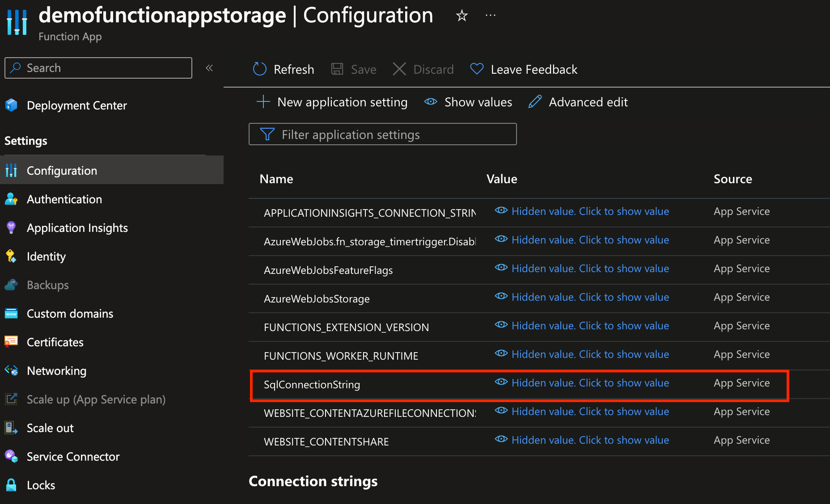This screenshot has width=830, height=504.
Task: Click the Authentication person icon
Action: point(11,199)
